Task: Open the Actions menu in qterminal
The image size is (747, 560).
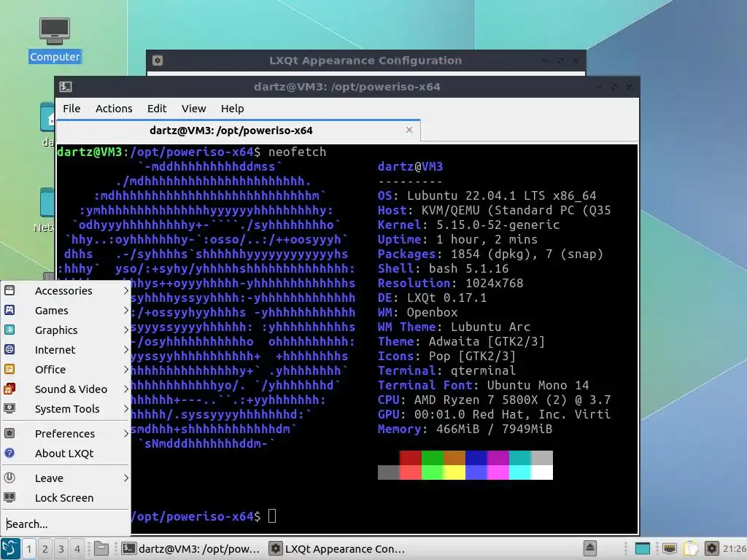Action: pyautogui.click(x=114, y=109)
